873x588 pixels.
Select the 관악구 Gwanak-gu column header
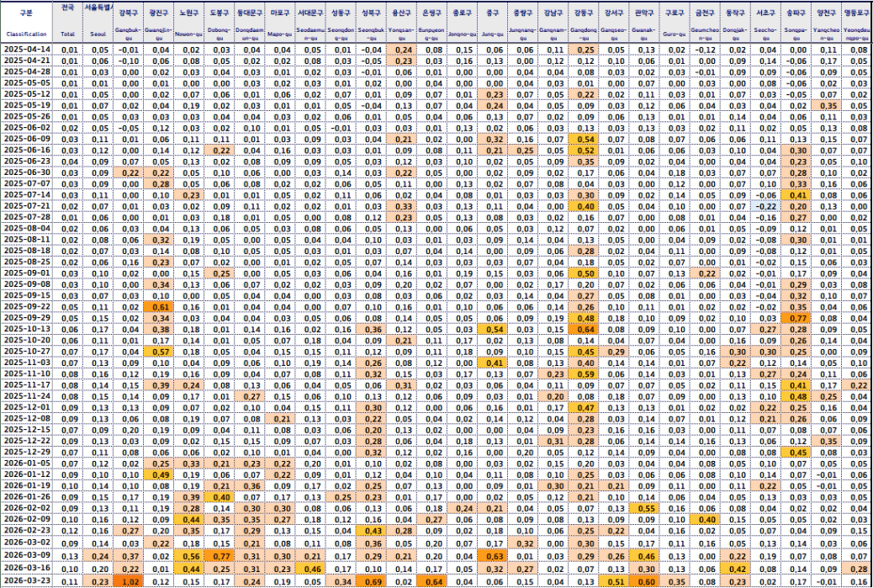tap(643, 22)
